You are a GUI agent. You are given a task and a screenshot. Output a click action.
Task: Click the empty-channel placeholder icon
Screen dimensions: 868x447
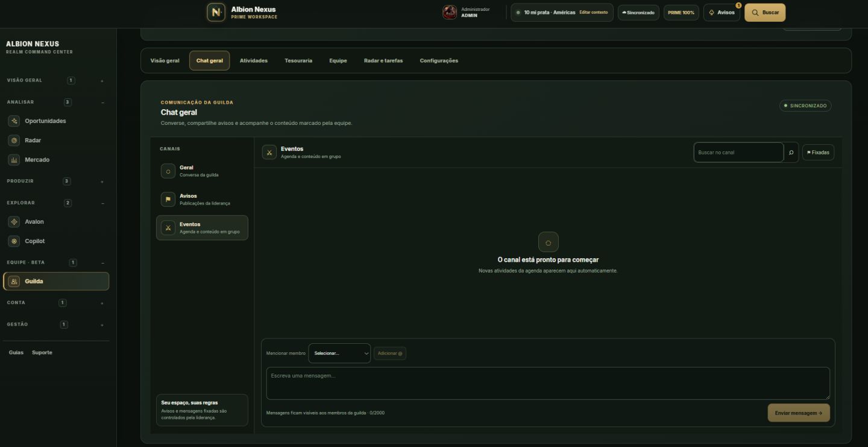tap(548, 243)
